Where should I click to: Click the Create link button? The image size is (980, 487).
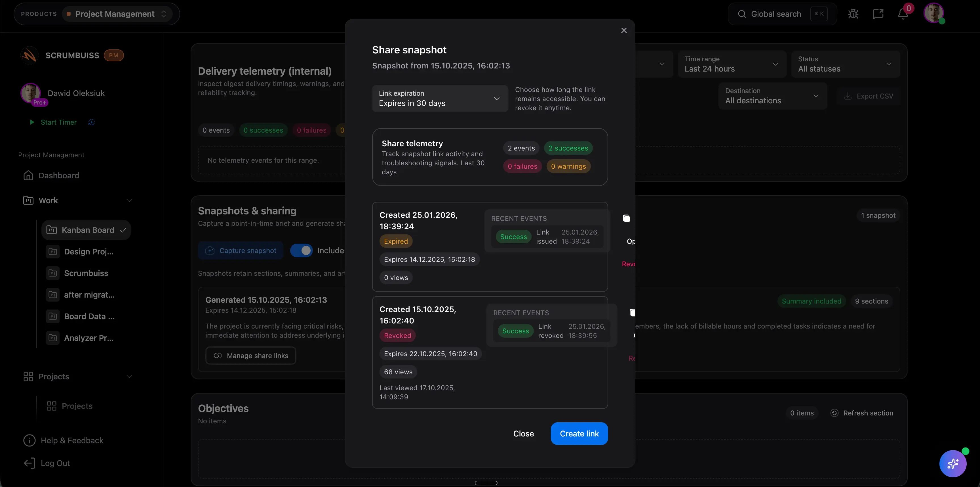(x=579, y=433)
